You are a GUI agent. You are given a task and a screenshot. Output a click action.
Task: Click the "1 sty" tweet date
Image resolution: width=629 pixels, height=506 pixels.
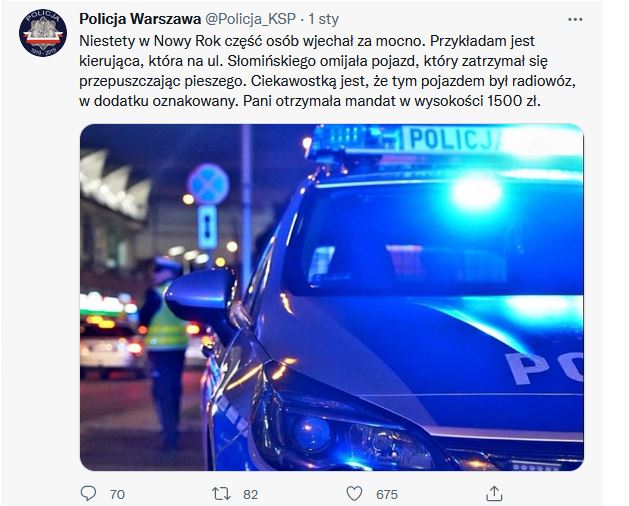coord(324,19)
